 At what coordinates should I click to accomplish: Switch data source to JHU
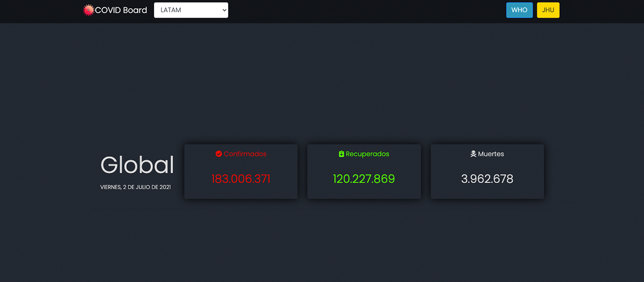tap(548, 10)
